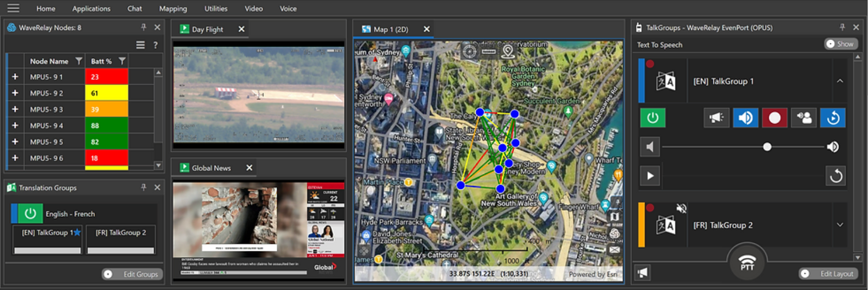This screenshot has height=290, width=868.
Task: Click the megaphone icon in TalkGroup 1 controls
Action: point(716,118)
